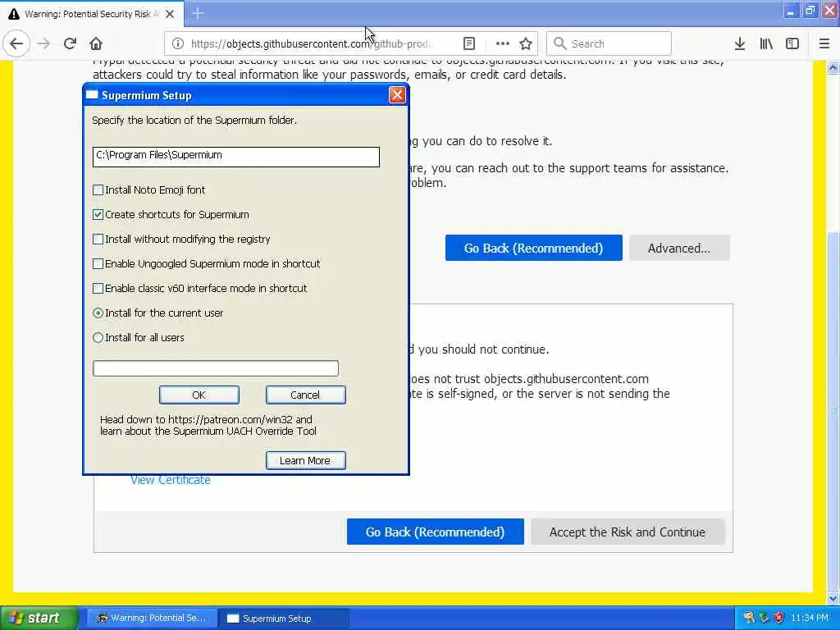Select Install for all users
Screen dimensions: 840x630
(98, 337)
